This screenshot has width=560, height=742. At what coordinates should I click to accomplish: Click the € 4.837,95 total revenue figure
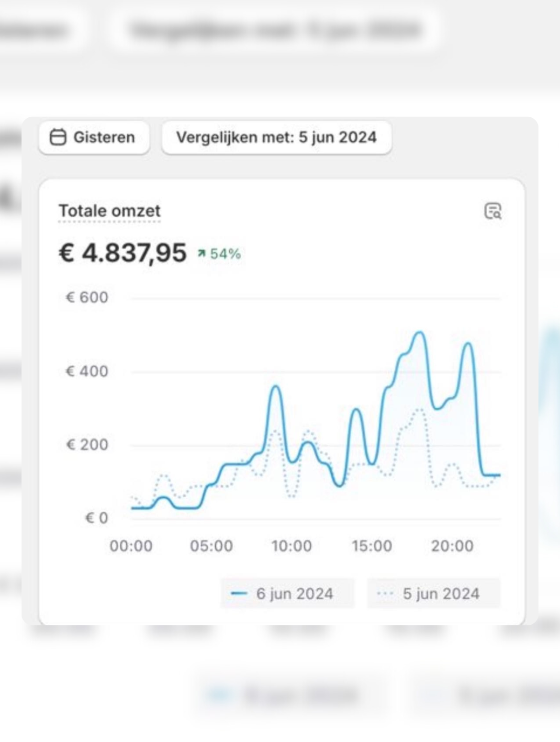click(123, 253)
